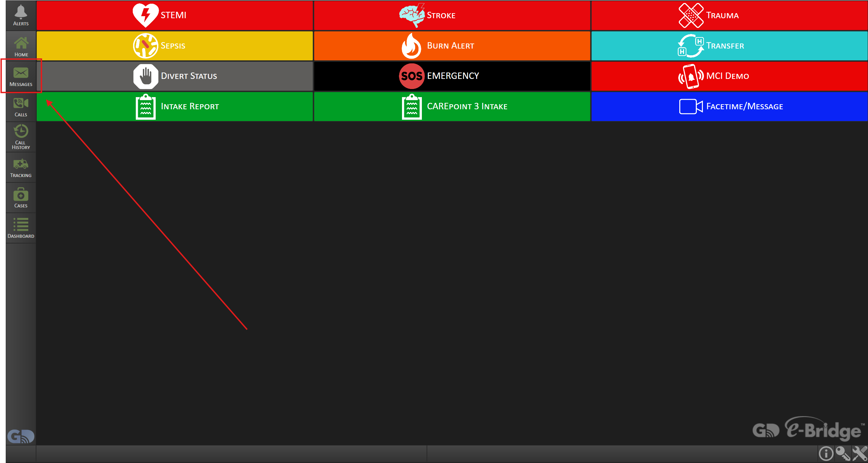Screen dimensions: 868x463
Task: Open the Transfer tile
Action: pyautogui.click(x=730, y=46)
